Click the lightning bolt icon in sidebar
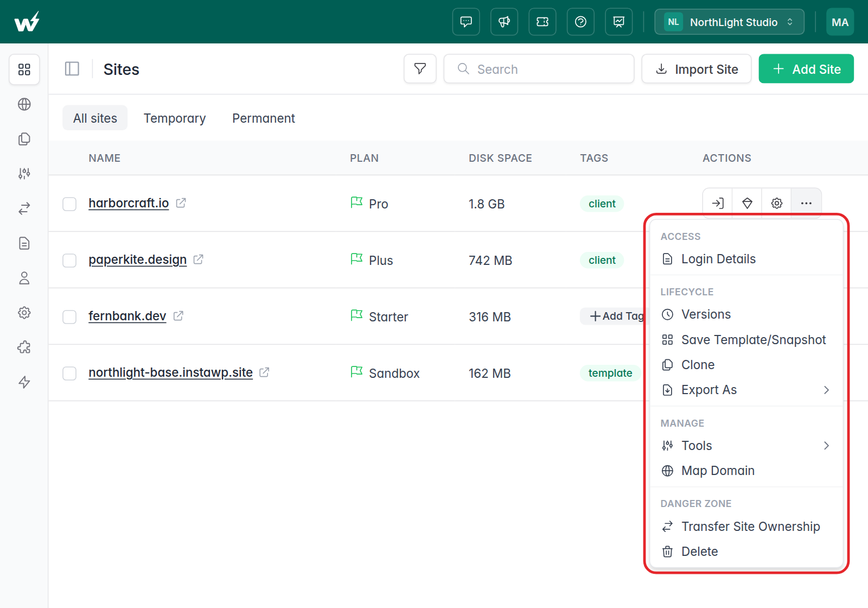This screenshot has width=868, height=608. [x=24, y=382]
